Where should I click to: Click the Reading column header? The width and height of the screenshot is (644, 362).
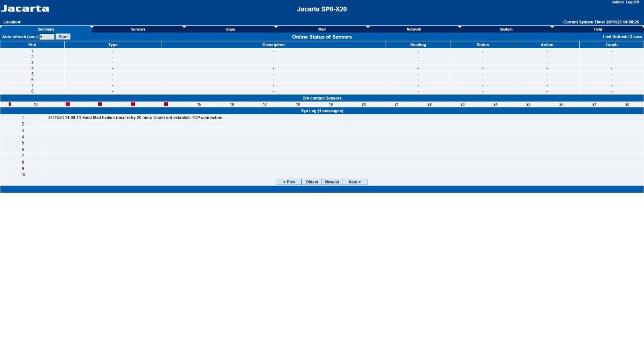point(418,45)
